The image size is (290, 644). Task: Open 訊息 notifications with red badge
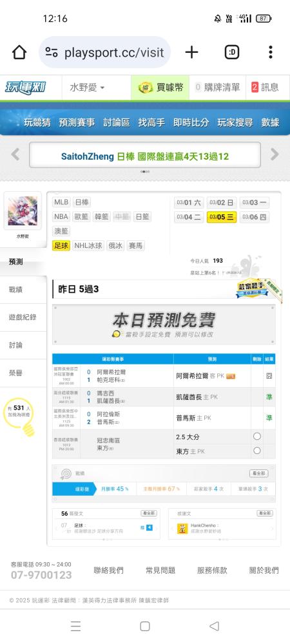266,87
